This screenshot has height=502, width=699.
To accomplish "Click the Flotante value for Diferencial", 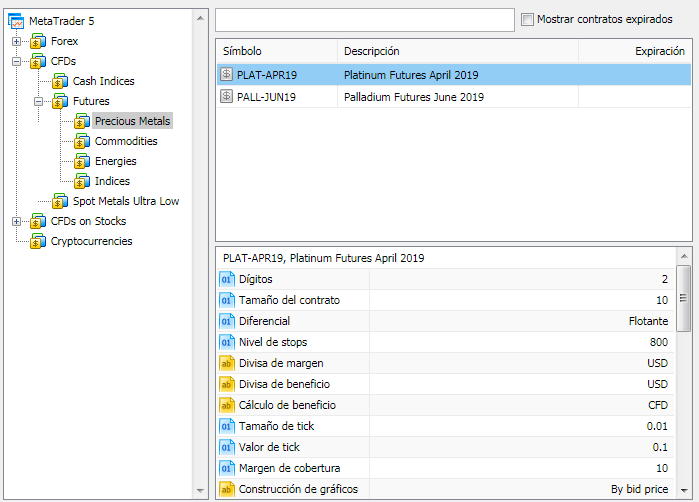I will (648, 321).
